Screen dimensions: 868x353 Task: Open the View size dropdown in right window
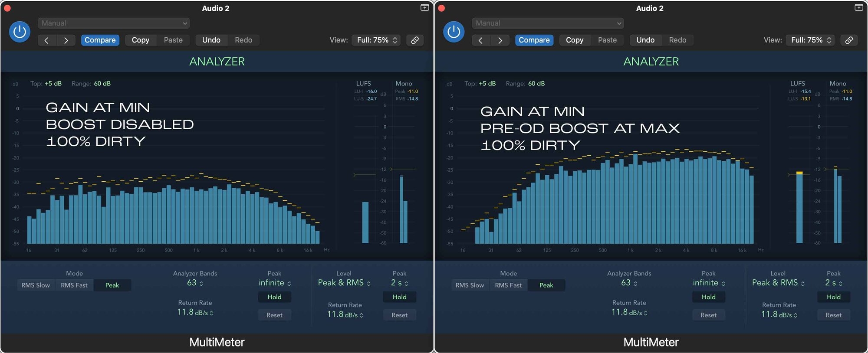pos(810,40)
